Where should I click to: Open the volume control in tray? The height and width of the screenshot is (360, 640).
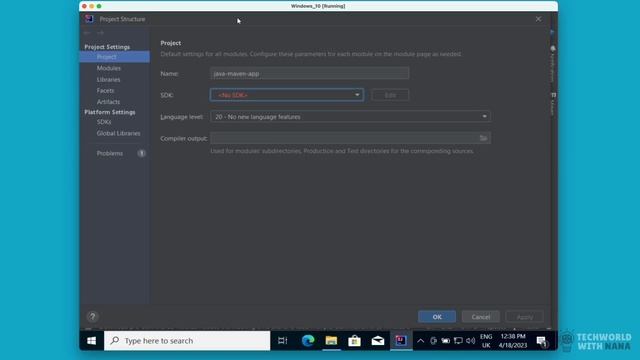click(x=471, y=341)
